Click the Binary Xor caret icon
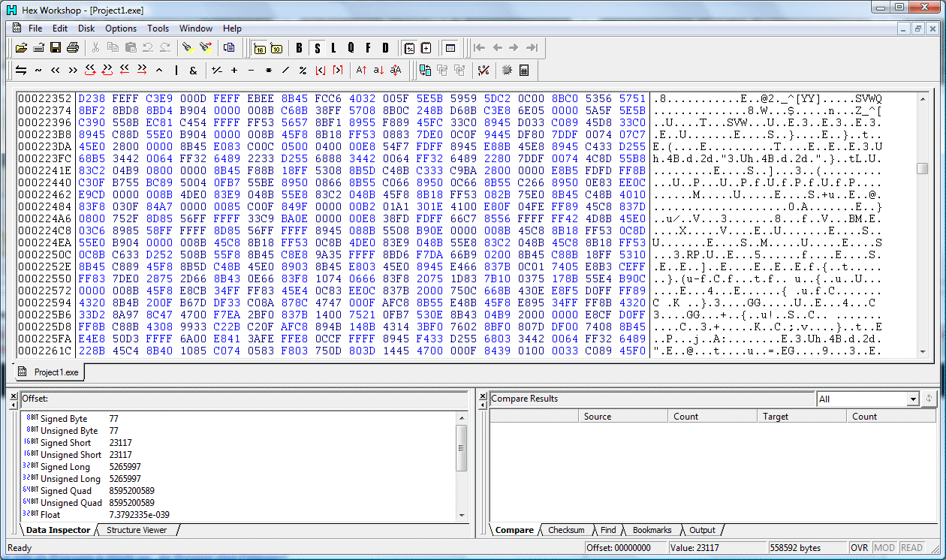The height and width of the screenshot is (560, 946). [159, 70]
